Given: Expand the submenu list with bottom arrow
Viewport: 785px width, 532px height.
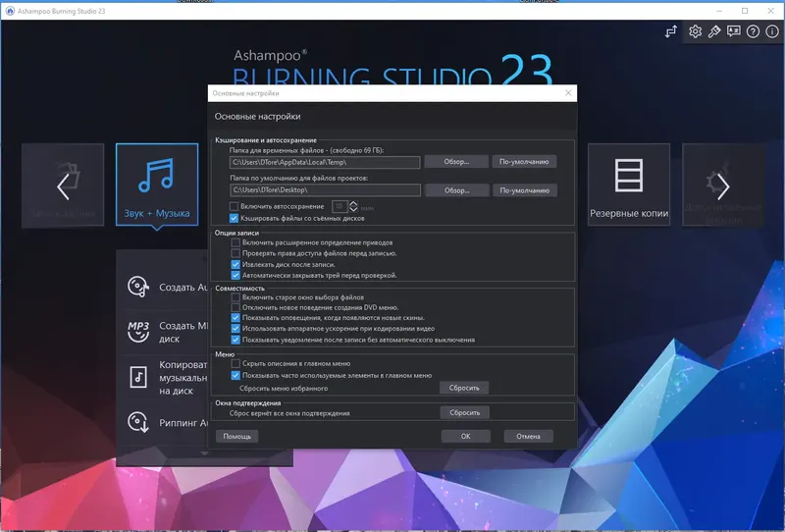Looking at the screenshot, I should (204, 453).
